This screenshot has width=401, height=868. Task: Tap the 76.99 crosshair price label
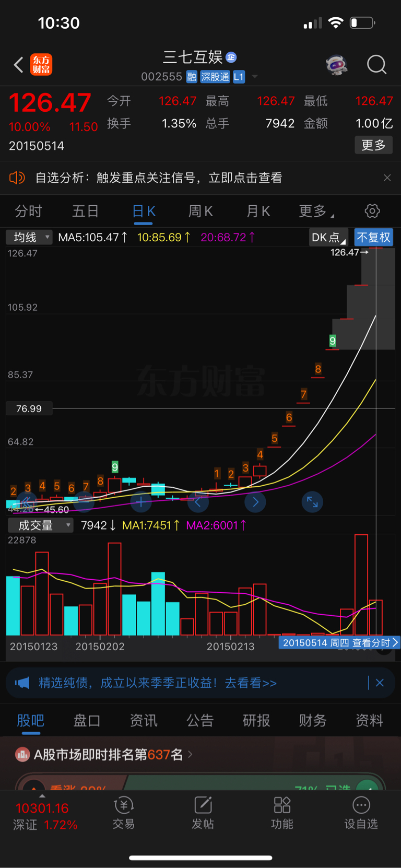[29, 408]
